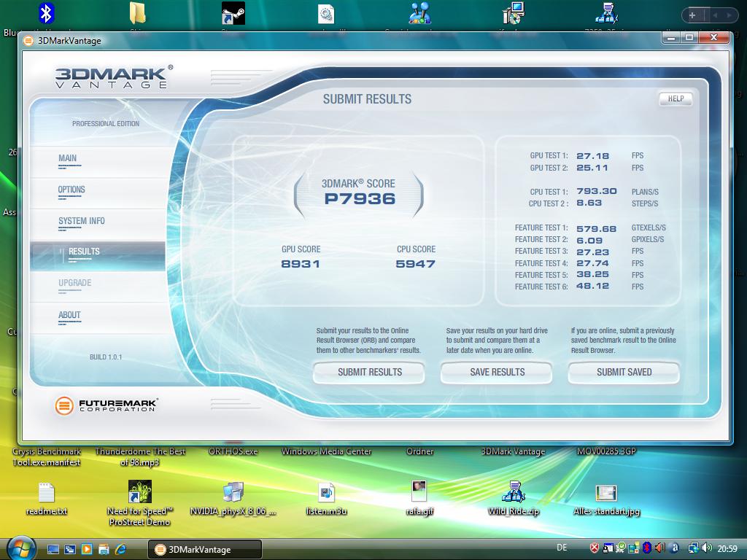Screen dimensions: 747x560
Task: Click Feature Test 4 value 27.74
Action: coord(592,262)
